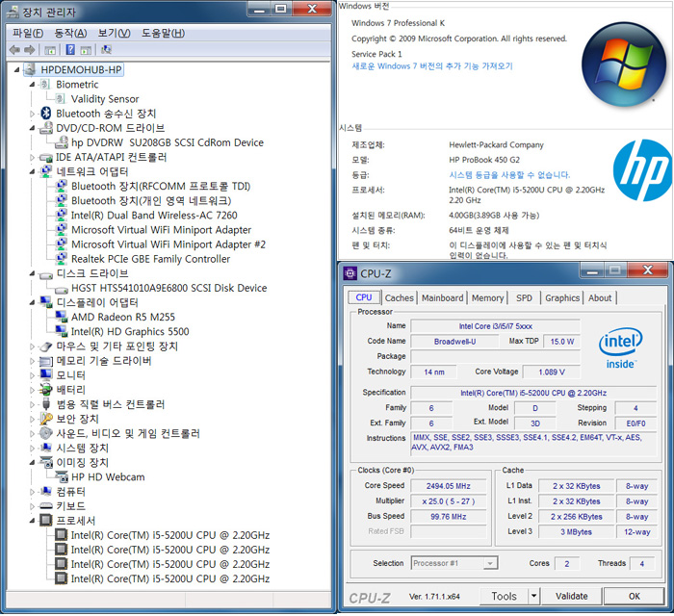The width and height of the screenshot is (674, 616).
Task: Click the Specification field in CPU-Z
Action: pyautogui.click(x=533, y=393)
